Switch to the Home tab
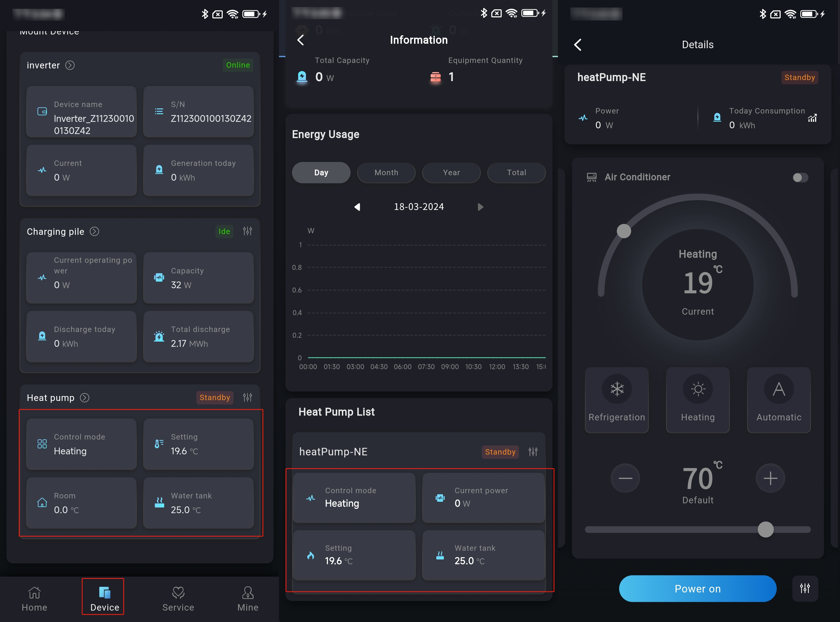 [x=34, y=598]
